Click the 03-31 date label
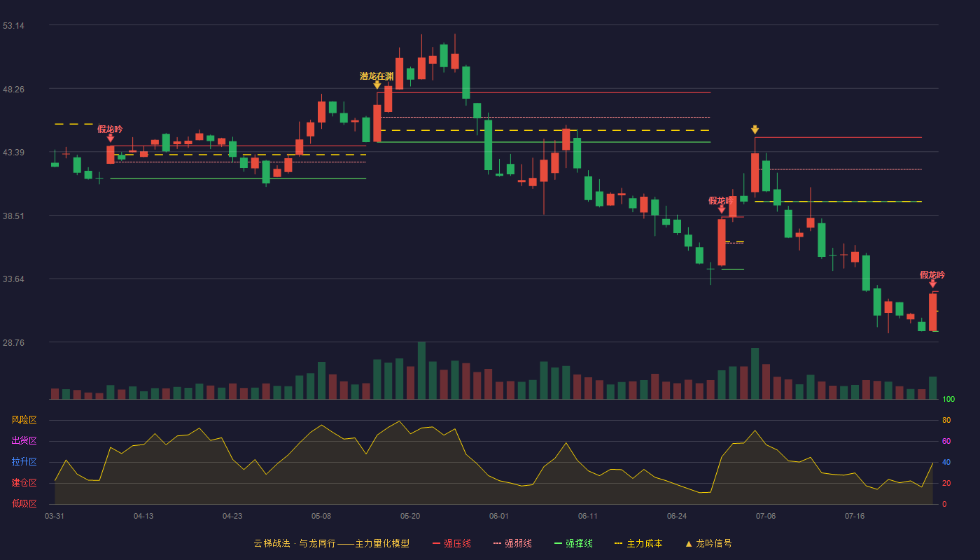Viewport: 980px width, 560px height. pos(55,516)
